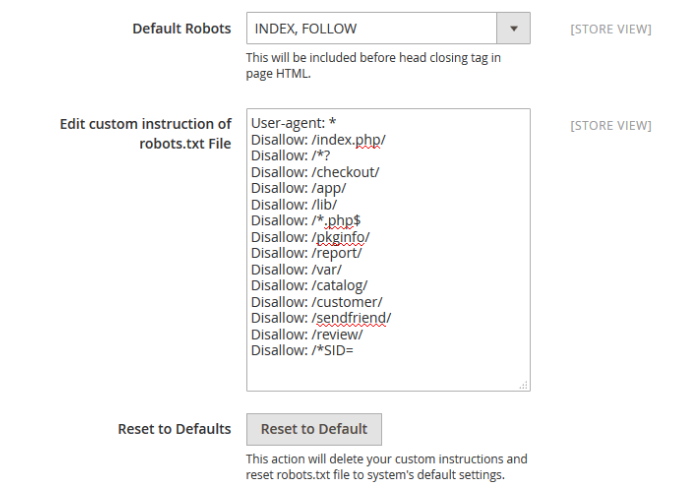Click the textarea resize handle corner

[x=524, y=385]
